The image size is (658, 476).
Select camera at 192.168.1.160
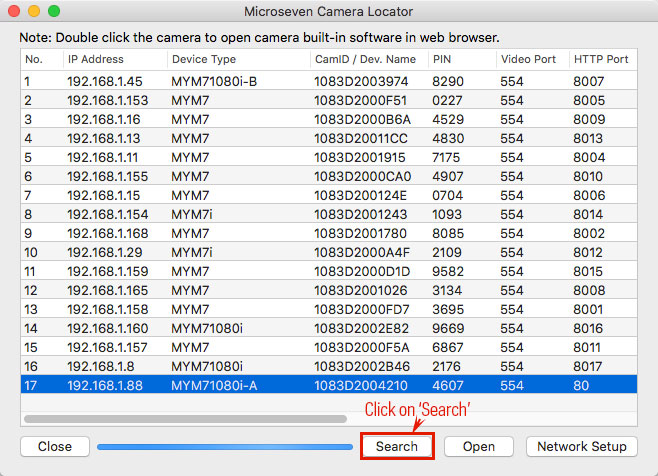[329, 328]
